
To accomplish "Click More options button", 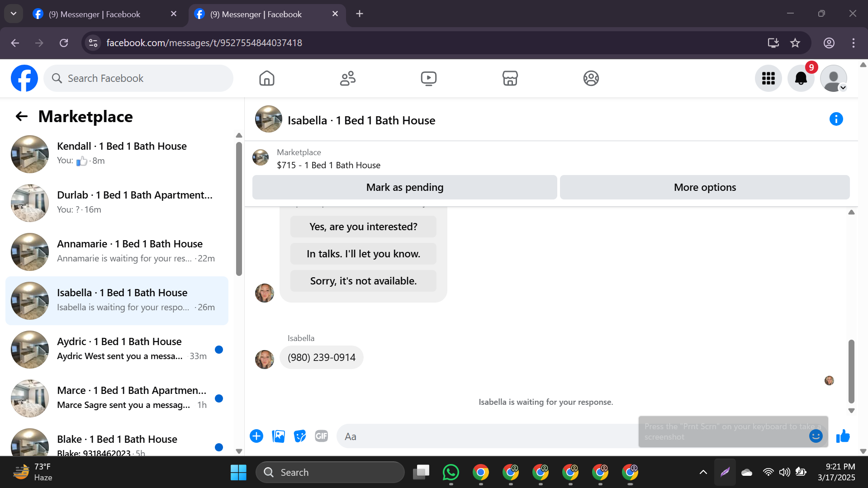I will 705,187.
